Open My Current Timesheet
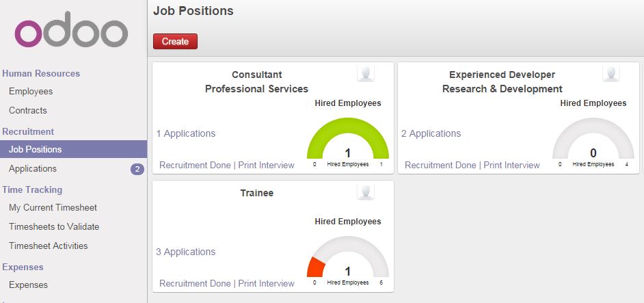 point(53,208)
